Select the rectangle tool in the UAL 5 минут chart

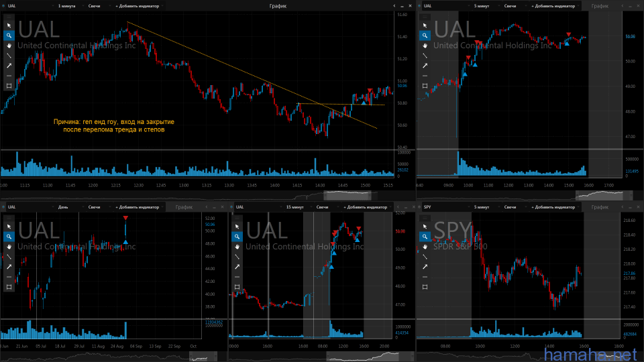coord(425,86)
